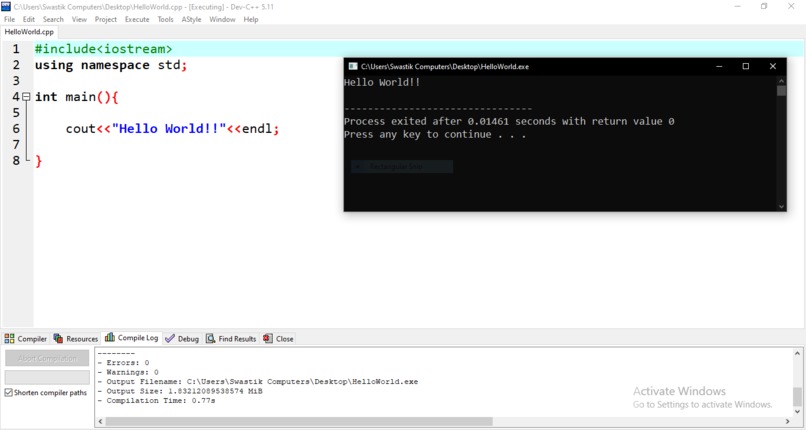
Task: Click line number 7 in gutter
Action: coord(16,144)
